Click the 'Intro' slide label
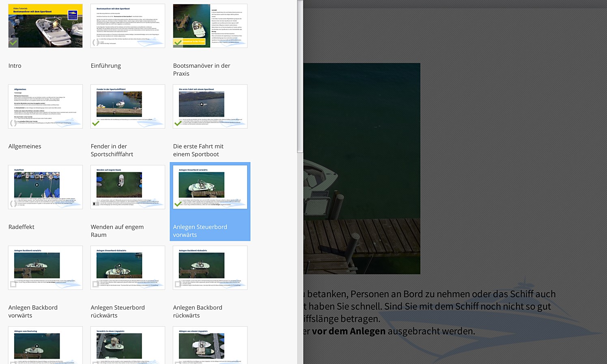607x364 pixels. (x=15, y=66)
